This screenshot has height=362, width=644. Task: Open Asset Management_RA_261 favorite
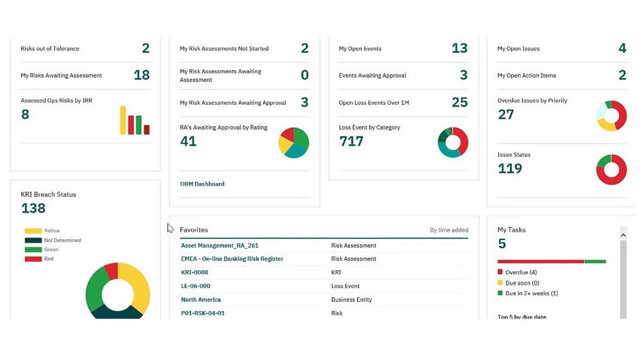tap(220, 245)
